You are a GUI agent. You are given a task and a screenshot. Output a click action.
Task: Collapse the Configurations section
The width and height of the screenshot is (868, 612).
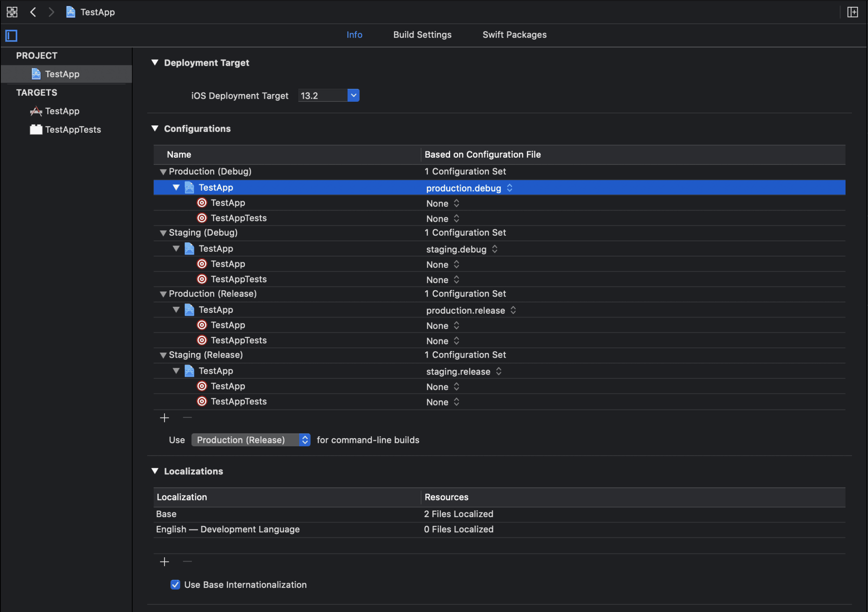point(155,128)
